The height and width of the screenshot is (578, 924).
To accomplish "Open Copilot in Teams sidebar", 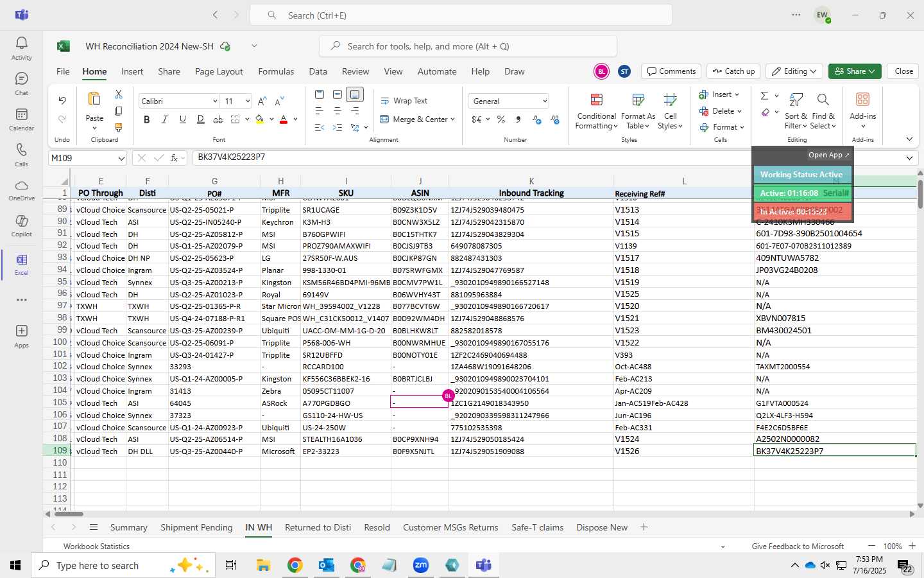I will [x=21, y=225].
